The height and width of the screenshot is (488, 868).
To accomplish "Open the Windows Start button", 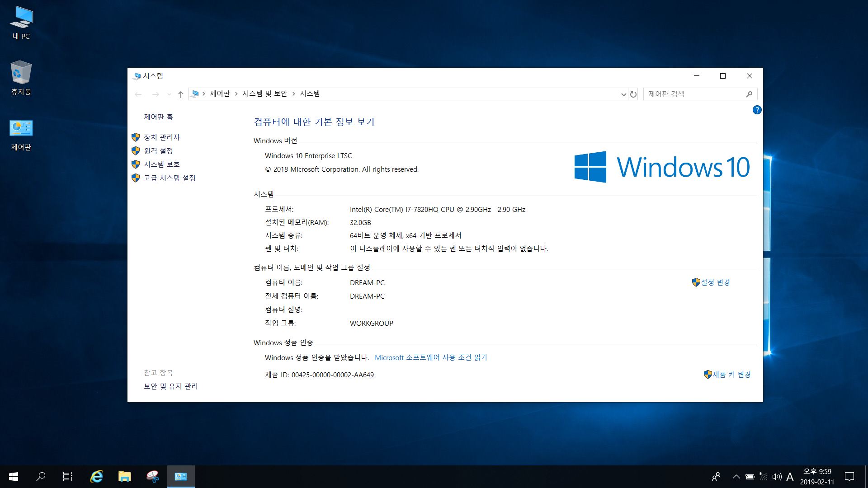I will (14, 477).
